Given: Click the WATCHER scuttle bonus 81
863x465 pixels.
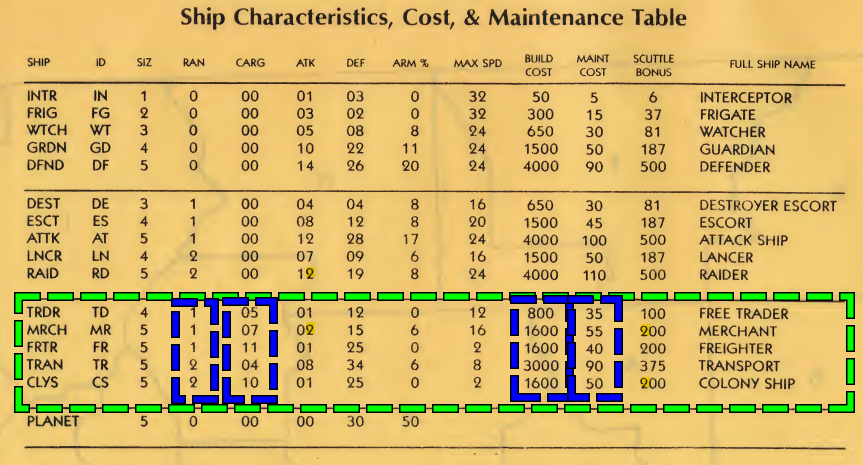Looking at the screenshot, I should pyautogui.click(x=652, y=132).
